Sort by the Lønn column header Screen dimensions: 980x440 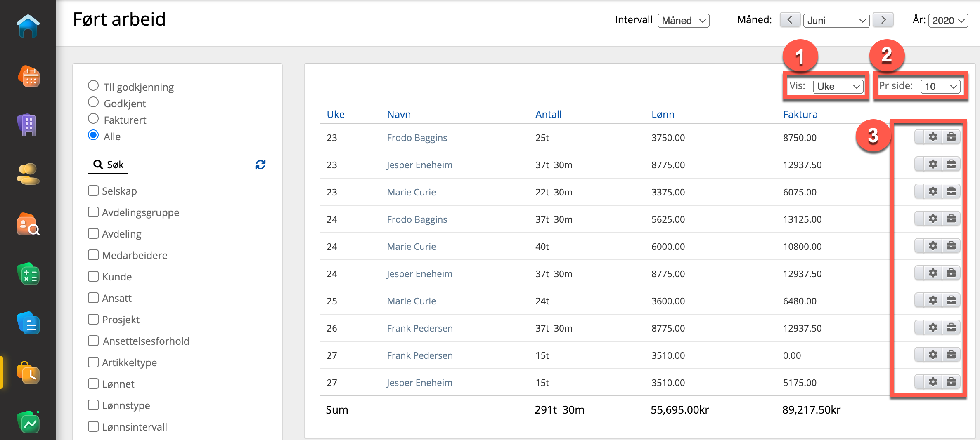point(663,115)
